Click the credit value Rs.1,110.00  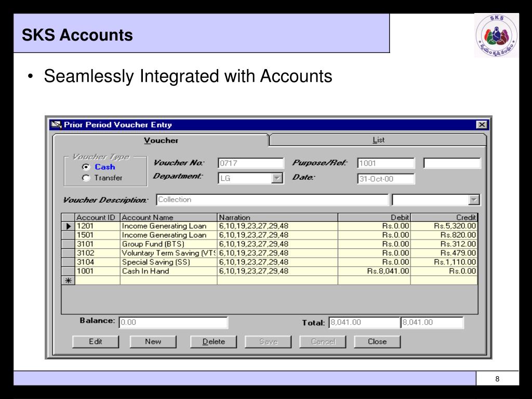coord(444,262)
